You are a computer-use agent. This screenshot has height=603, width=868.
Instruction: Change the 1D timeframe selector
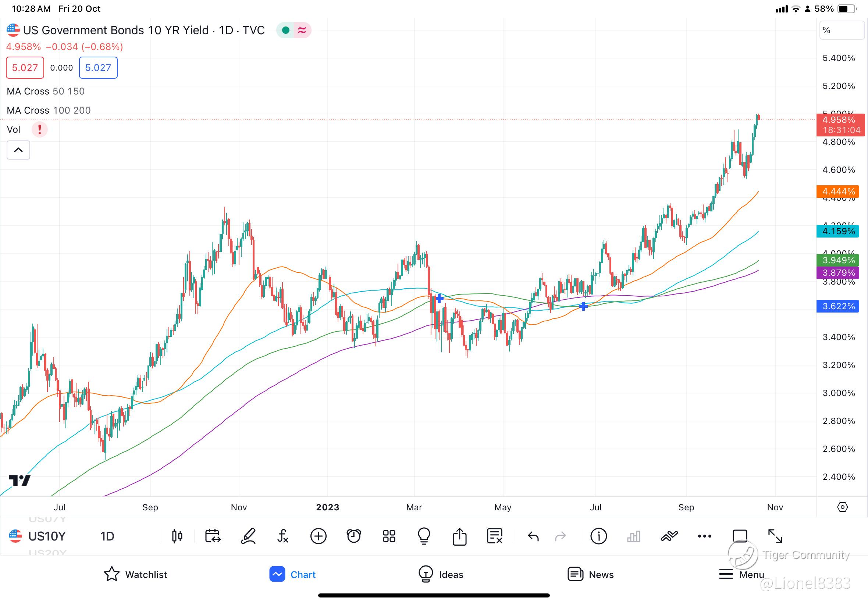click(107, 536)
